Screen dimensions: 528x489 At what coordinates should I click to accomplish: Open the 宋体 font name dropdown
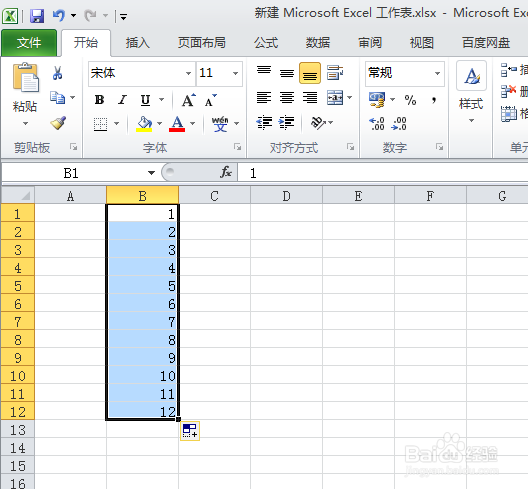tap(189, 73)
